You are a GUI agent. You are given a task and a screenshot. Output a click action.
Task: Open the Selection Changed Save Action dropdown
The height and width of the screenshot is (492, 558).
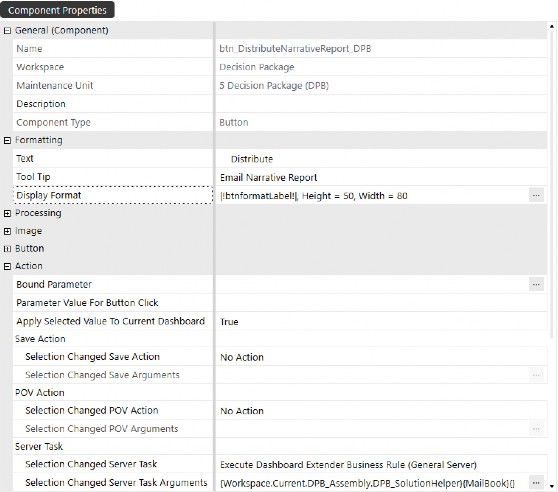click(381, 357)
